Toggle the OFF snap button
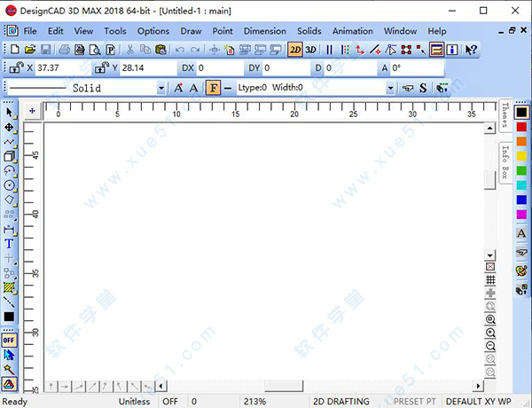Image resolution: width=532 pixels, height=408 pixels. 10,340
